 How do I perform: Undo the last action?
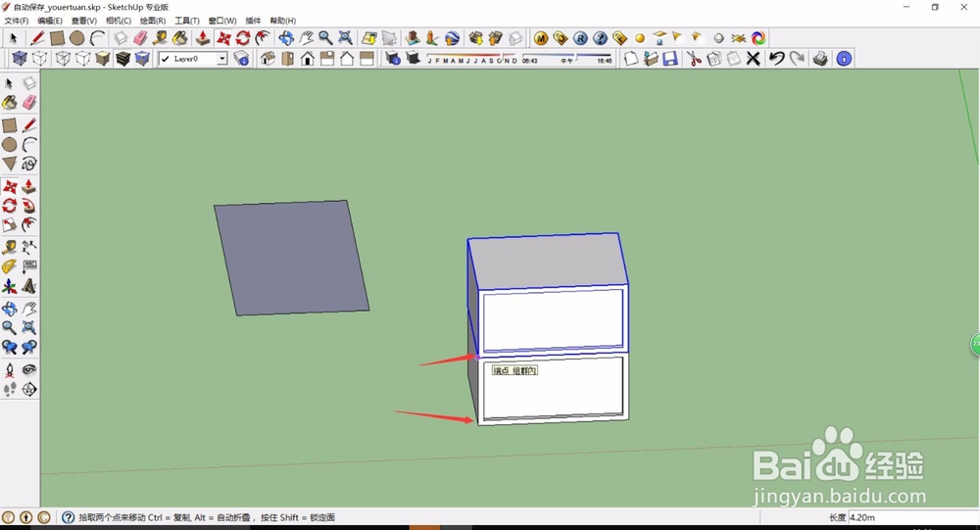click(776, 59)
